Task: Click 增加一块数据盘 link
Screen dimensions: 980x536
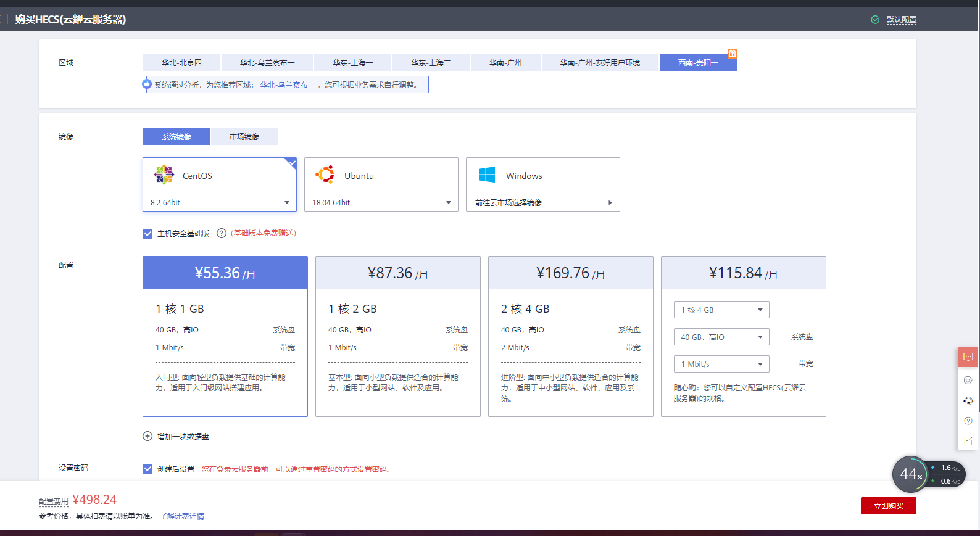Action: pos(183,436)
